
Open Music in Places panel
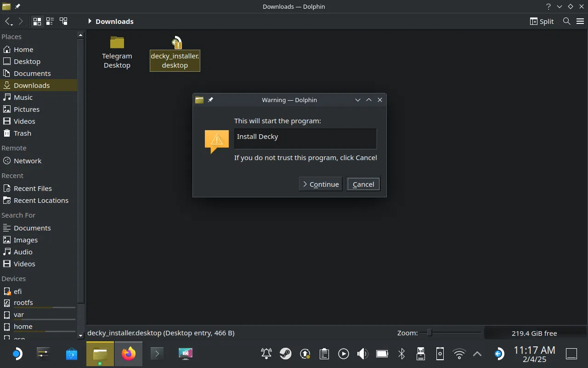coord(39,97)
